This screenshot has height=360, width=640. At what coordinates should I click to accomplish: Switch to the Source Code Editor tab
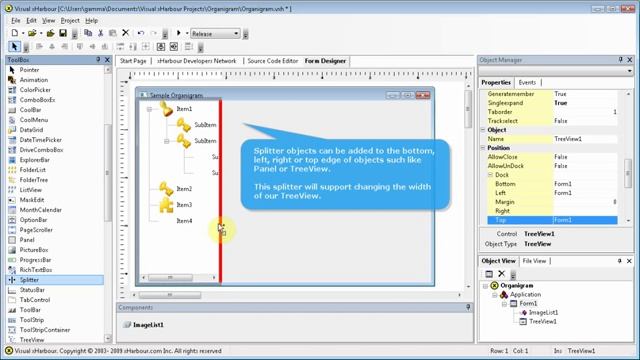273,61
